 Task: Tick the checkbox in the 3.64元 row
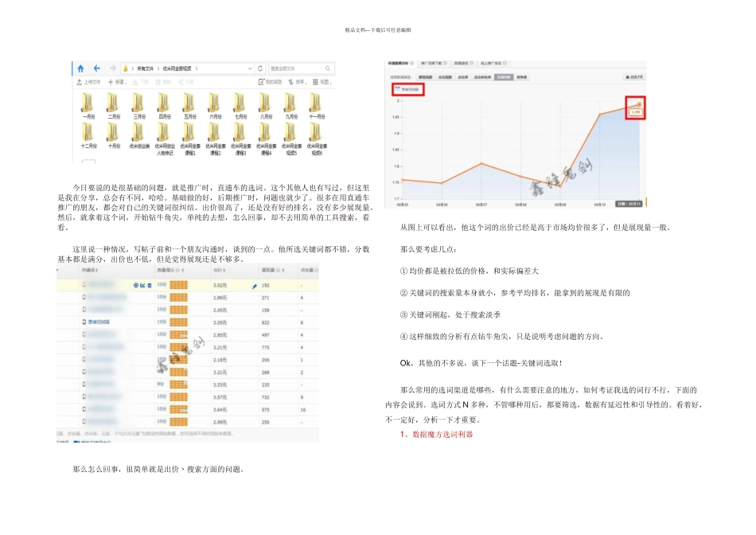84,409
